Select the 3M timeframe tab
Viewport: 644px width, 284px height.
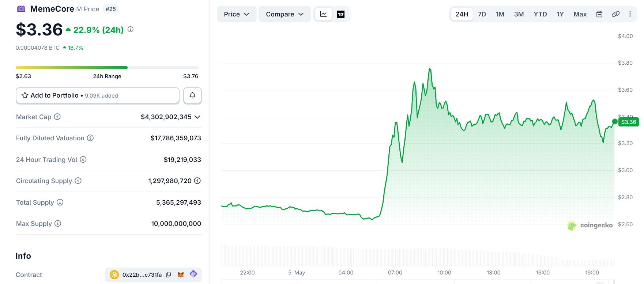pos(519,14)
